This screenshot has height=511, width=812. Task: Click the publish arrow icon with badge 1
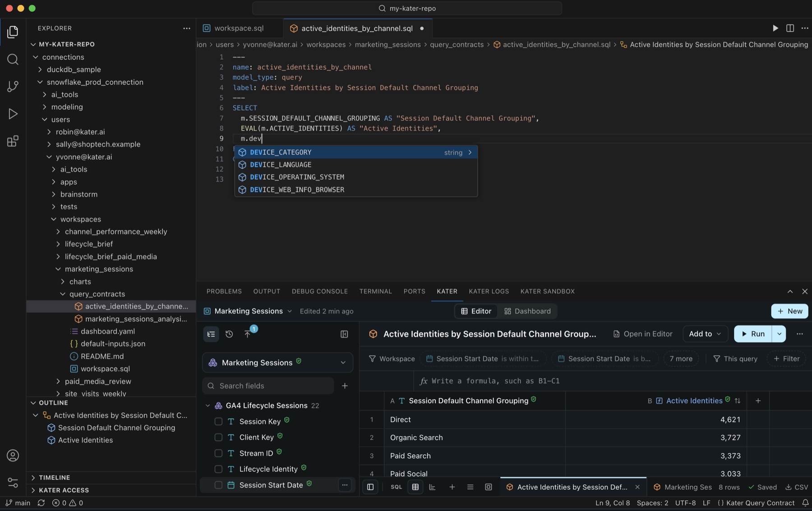(248, 334)
